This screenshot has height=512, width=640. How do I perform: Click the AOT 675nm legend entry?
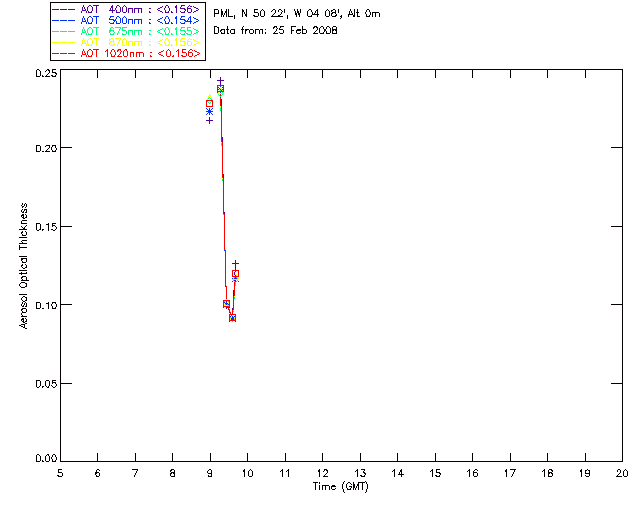click(126, 31)
